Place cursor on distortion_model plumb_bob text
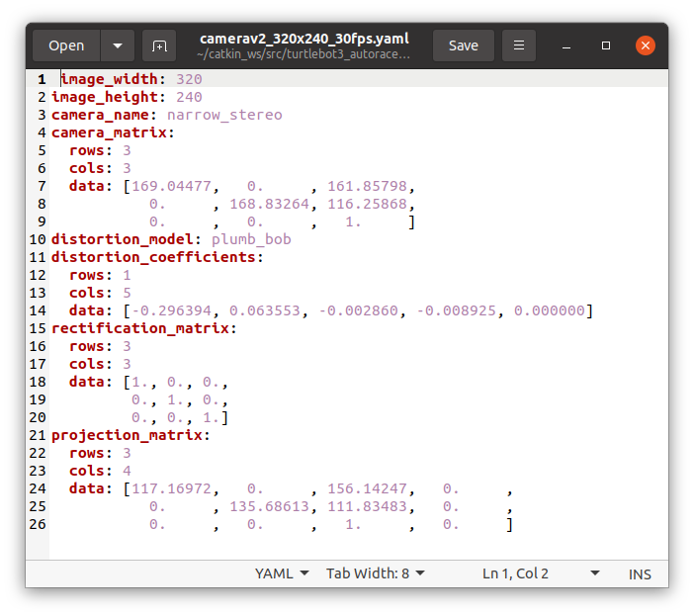Viewport: 694px width, 616px height. coord(250,239)
